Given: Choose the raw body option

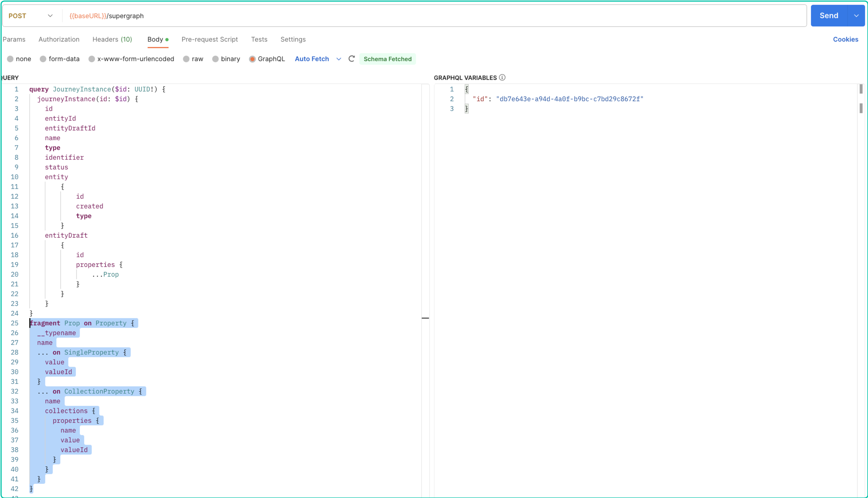Looking at the screenshot, I should tap(186, 59).
